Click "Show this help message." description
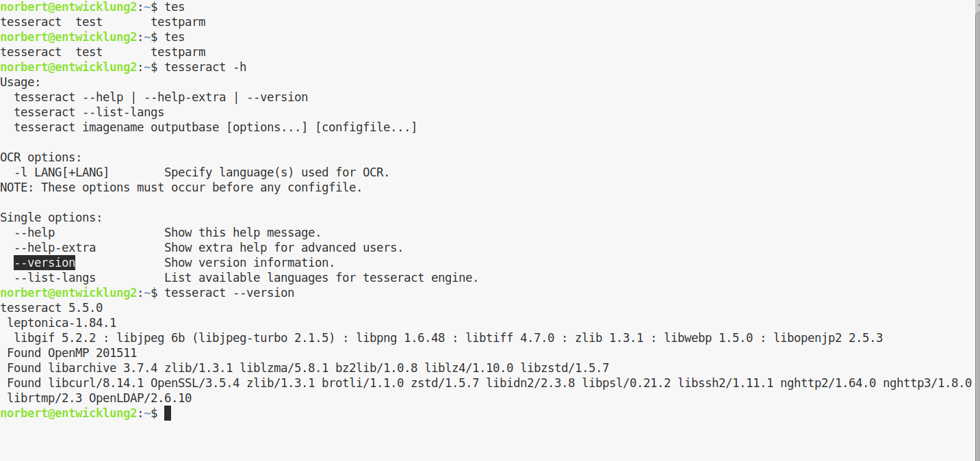The width and height of the screenshot is (980, 461). tap(242, 233)
